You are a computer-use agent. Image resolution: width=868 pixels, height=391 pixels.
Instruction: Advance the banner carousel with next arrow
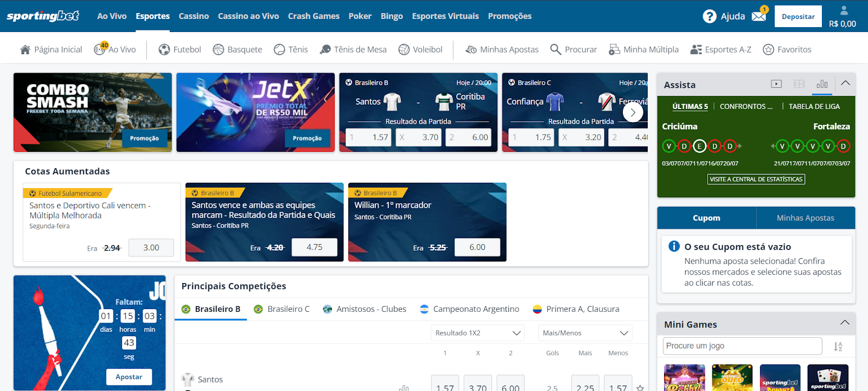tap(633, 113)
